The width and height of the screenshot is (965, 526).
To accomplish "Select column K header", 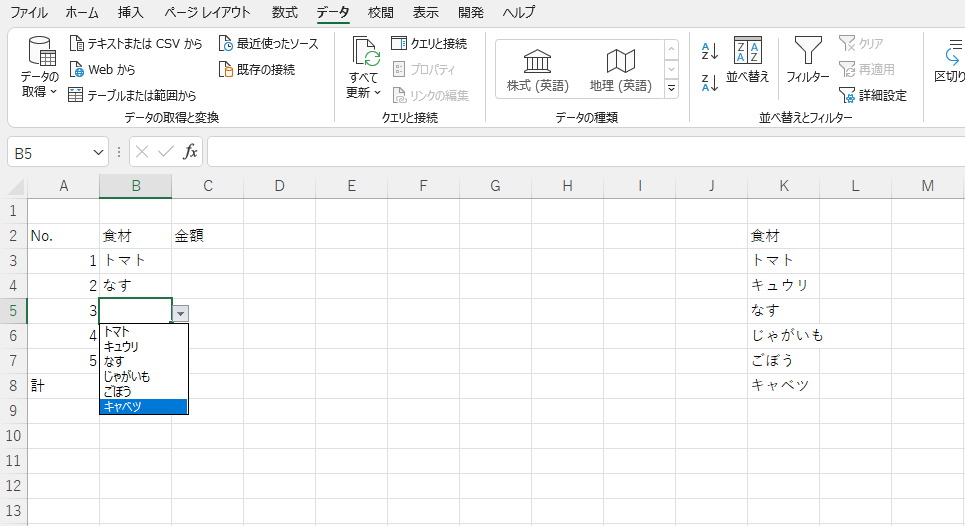I will click(x=783, y=186).
